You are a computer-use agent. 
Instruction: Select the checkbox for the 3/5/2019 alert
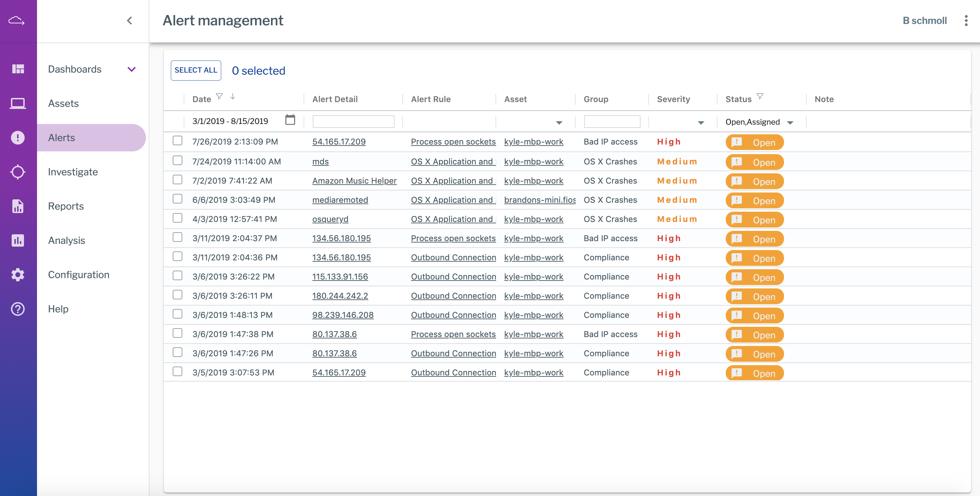point(177,372)
